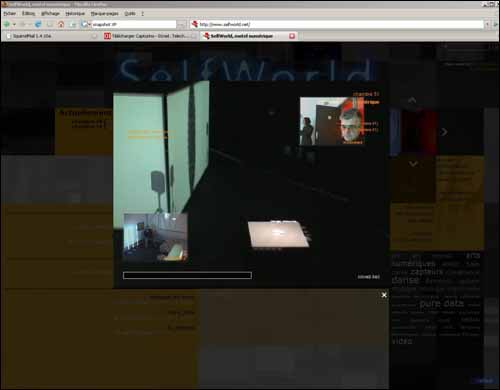The width and height of the screenshot is (500, 390).
Task: Open the home page icon in toolbar
Action: 61,24
